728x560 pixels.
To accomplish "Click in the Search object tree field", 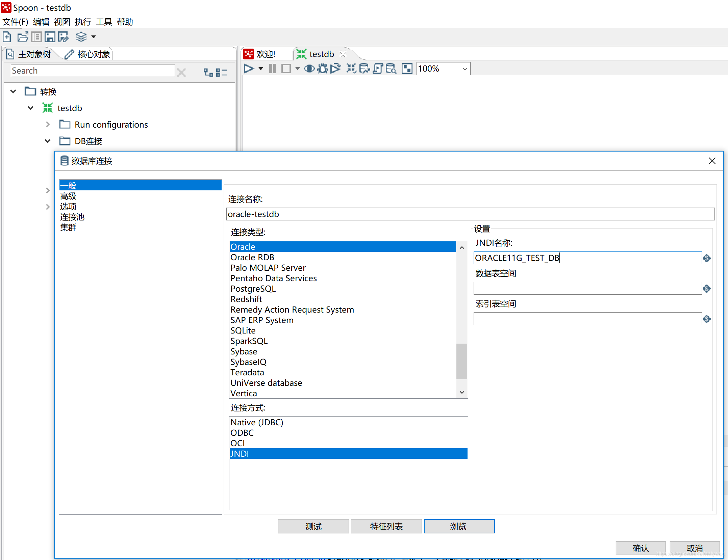I will 93,71.
